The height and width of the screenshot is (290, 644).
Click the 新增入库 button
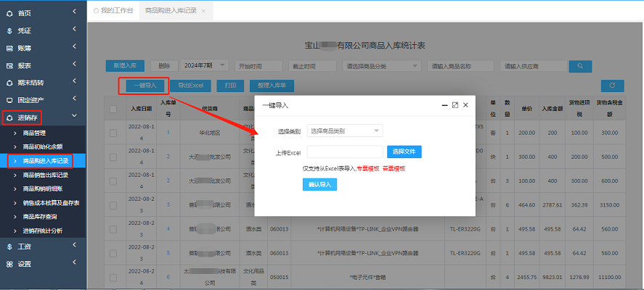pyautogui.click(x=125, y=66)
